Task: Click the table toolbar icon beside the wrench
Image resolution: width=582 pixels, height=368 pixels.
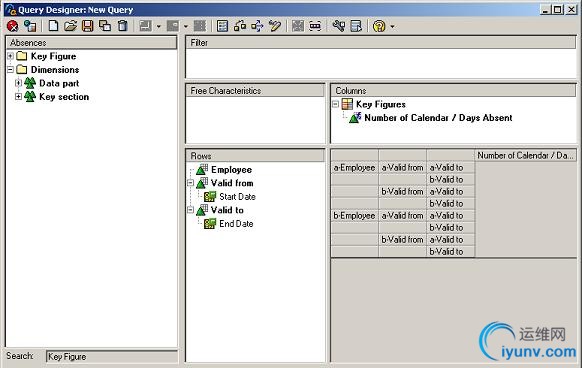Action: click(356, 26)
